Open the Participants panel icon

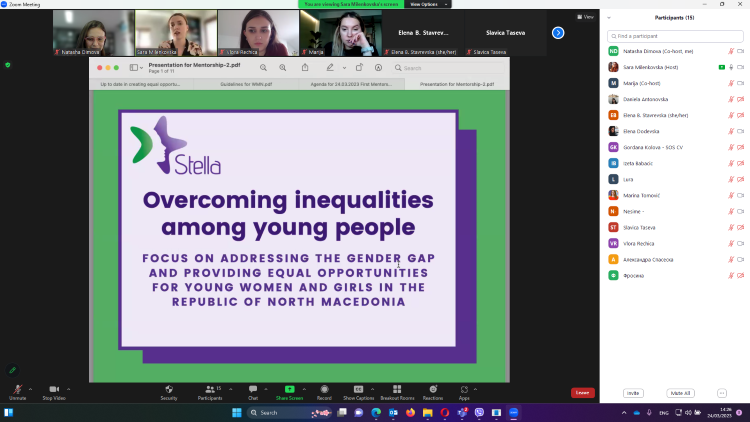[210, 389]
